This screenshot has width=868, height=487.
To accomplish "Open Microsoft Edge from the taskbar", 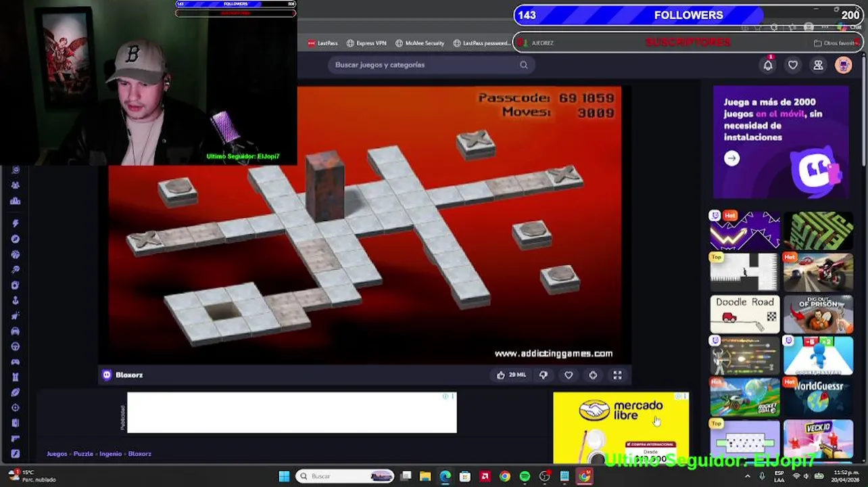I will tap(445, 476).
